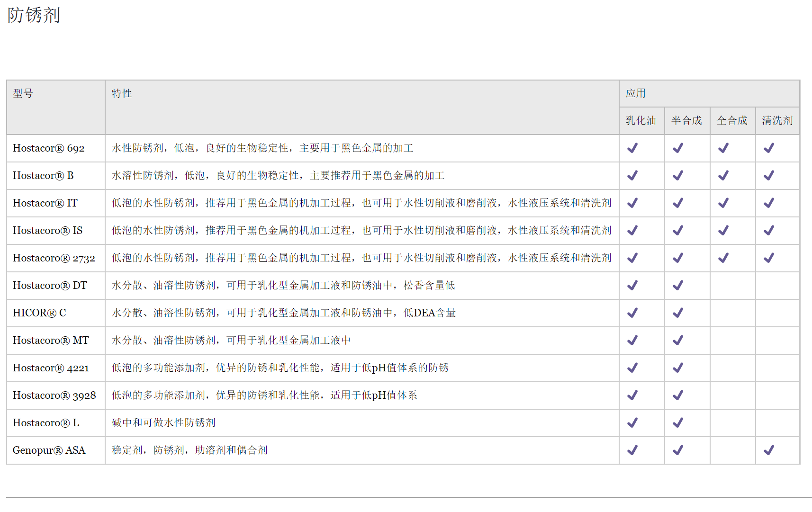The image size is (812, 512).
Task: Click the 半合成 checkmark for Hostacoro MT
Action: pyautogui.click(x=678, y=341)
